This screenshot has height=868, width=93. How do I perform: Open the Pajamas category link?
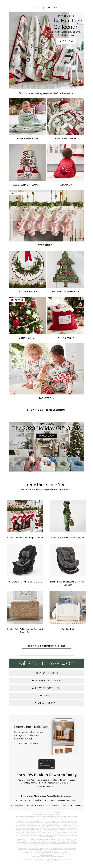[x=65, y=185]
